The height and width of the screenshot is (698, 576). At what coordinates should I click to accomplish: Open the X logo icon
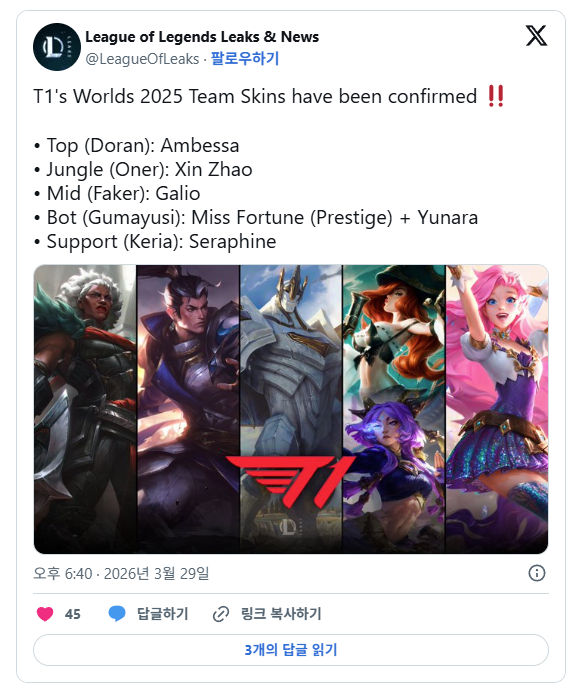536,36
